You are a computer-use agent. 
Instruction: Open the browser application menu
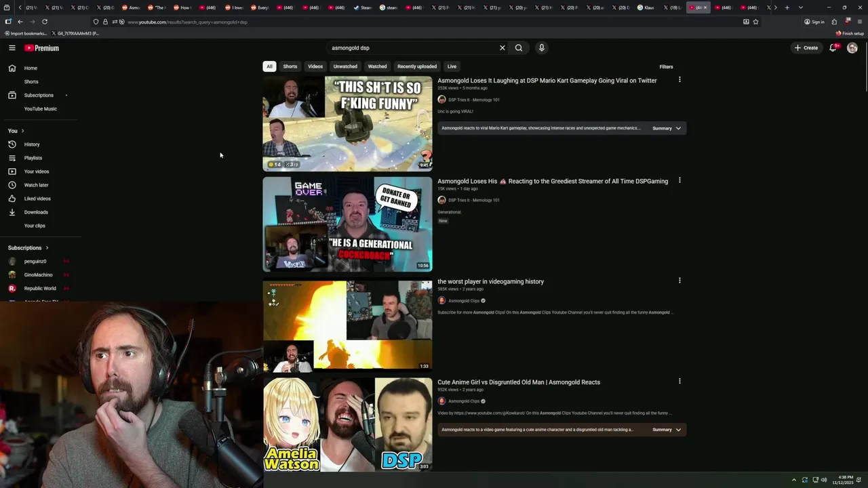coord(860,22)
